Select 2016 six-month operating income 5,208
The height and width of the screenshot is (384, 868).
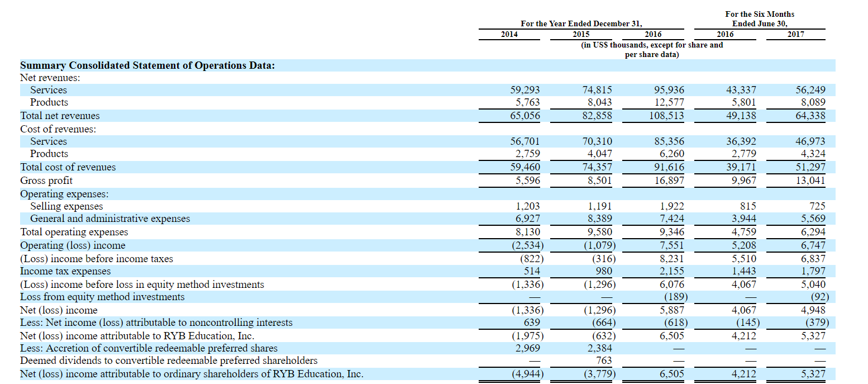point(745,245)
